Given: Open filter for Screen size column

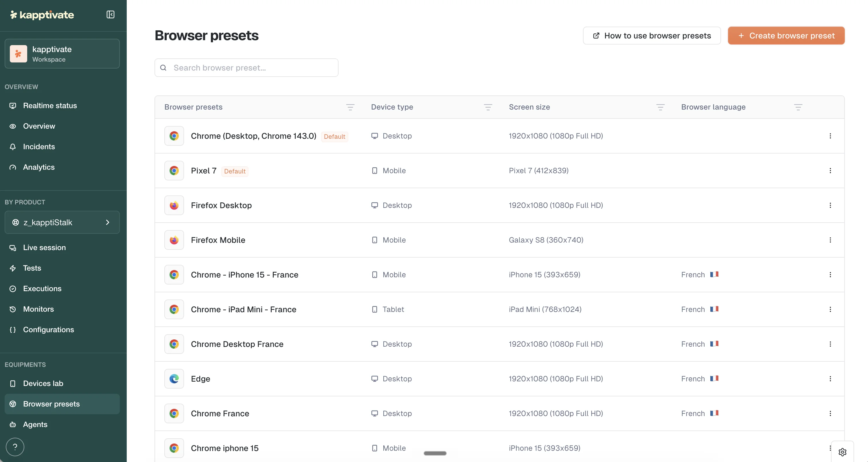Looking at the screenshot, I should click(x=660, y=107).
